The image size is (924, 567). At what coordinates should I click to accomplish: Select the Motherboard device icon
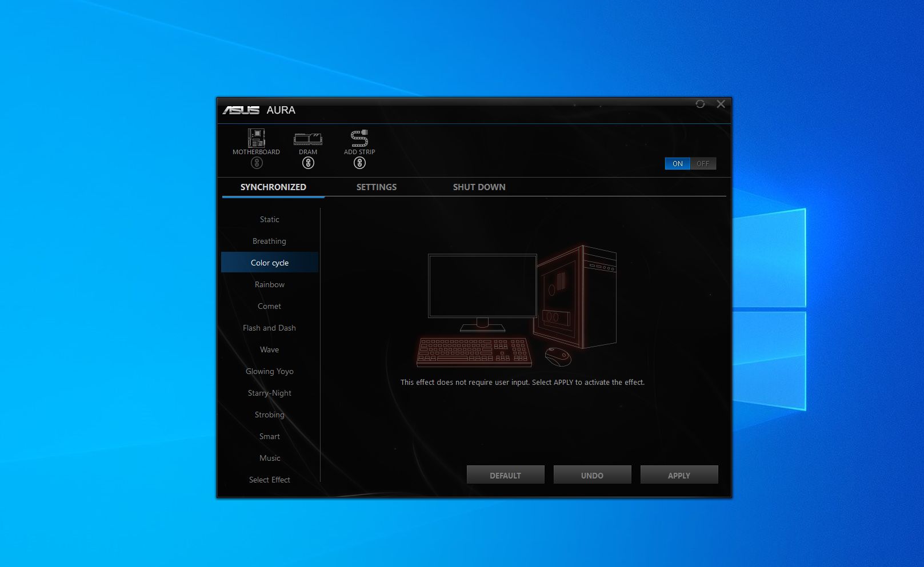click(x=256, y=138)
